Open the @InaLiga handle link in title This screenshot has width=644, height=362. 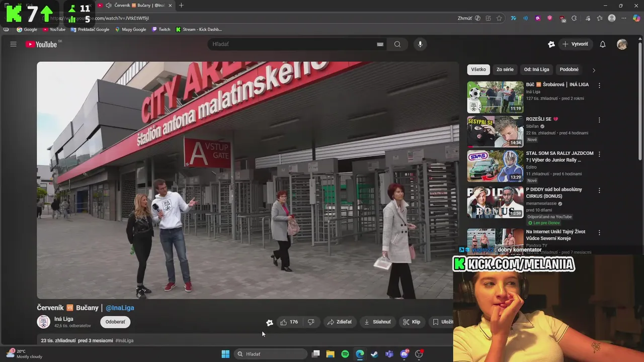click(x=120, y=308)
